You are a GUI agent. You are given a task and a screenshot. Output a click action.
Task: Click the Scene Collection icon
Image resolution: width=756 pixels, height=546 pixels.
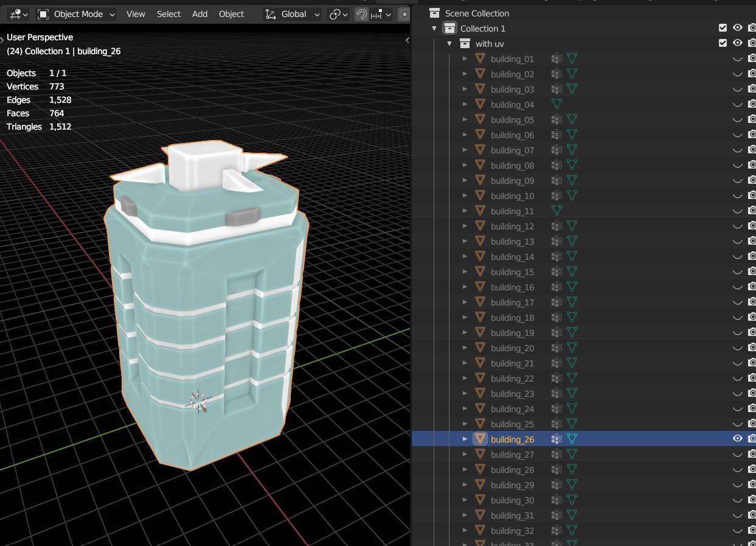click(434, 13)
